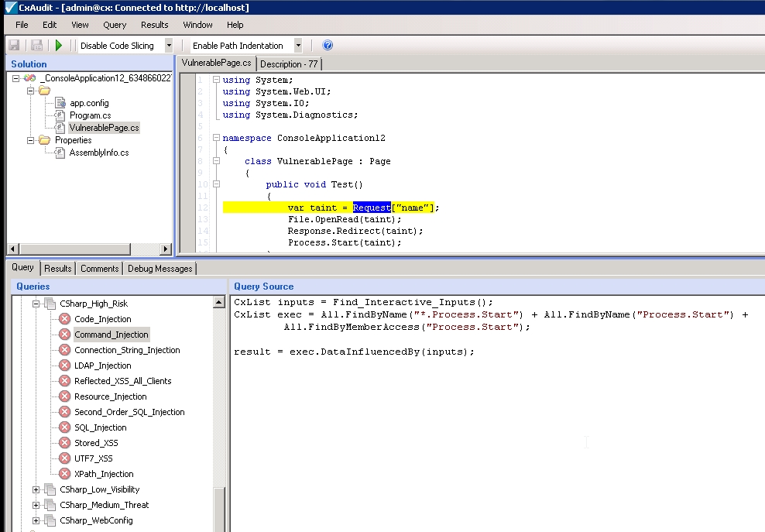Open the Enable Path Indentation dropdown

[298, 45]
